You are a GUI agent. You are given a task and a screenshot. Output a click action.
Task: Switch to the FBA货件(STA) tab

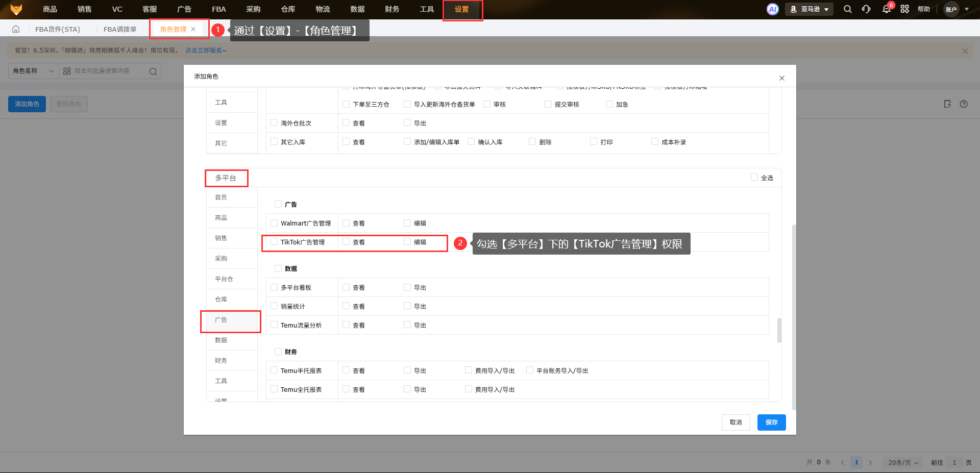click(58, 29)
